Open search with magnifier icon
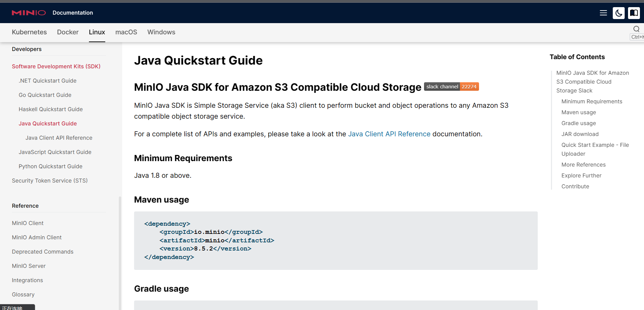 click(636, 29)
